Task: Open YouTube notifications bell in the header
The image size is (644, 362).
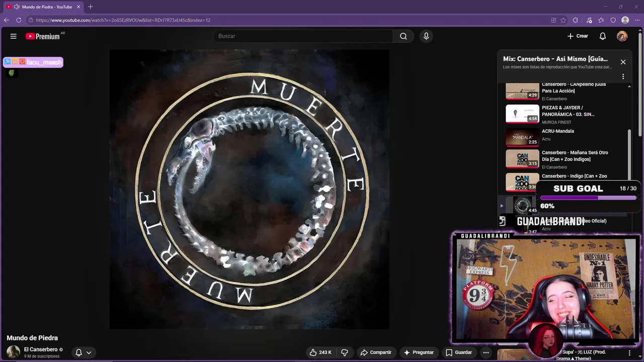Action: click(603, 36)
